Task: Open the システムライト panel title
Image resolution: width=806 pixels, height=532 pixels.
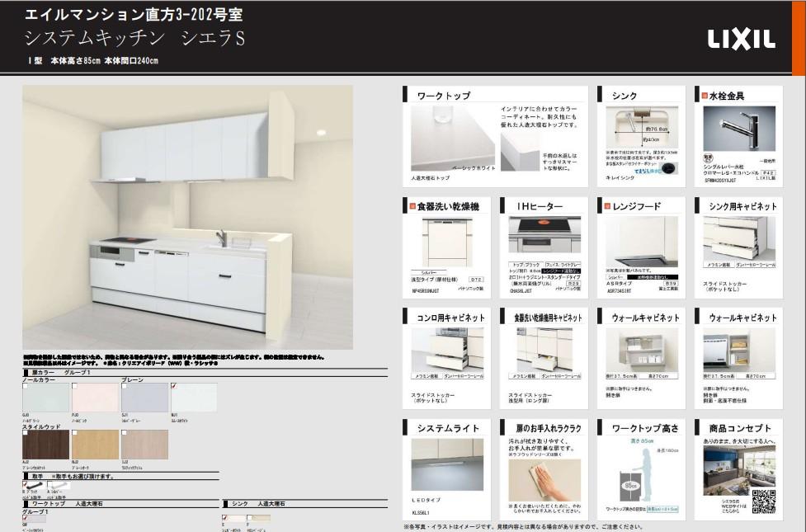Action: tap(446, 428)
